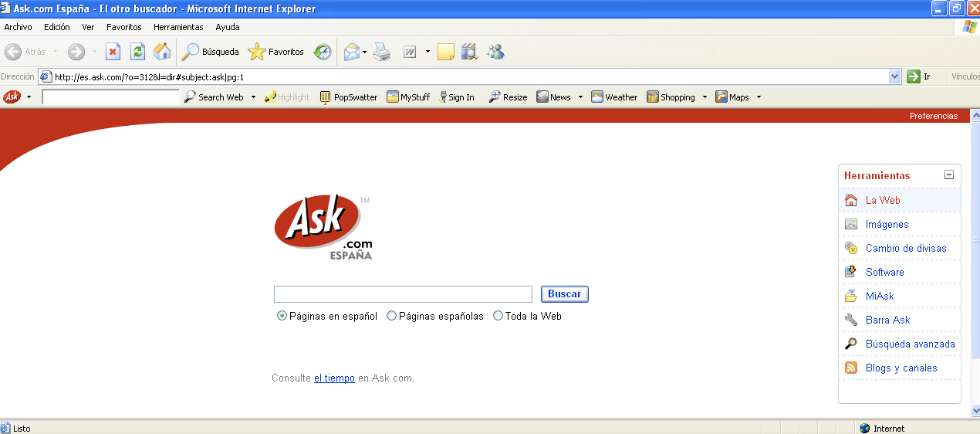
Task: Click the Stop loading icon
Action: pyautogui.click(x=113, y=52)
